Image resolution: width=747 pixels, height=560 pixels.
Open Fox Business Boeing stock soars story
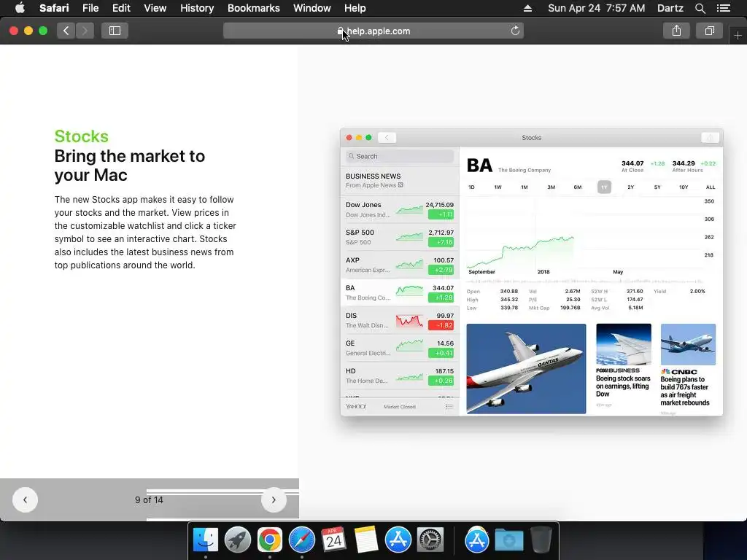coord(624,366)
